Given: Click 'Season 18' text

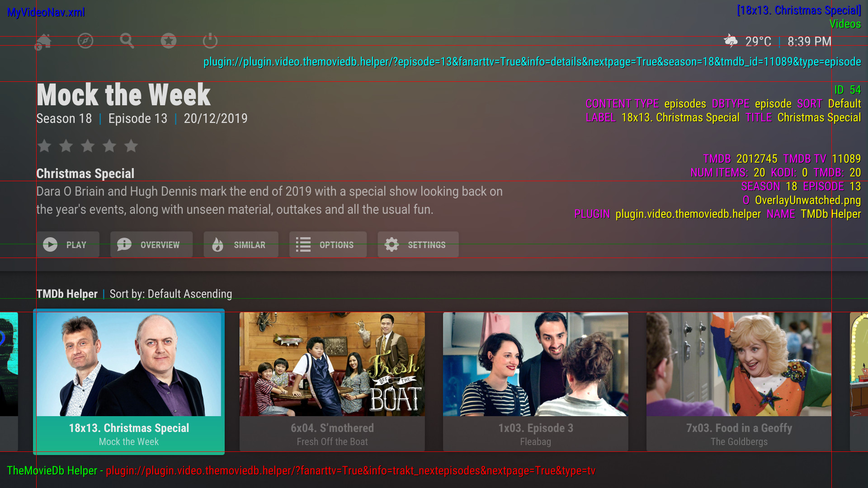Looking at the screenshot, I should 64,118.
